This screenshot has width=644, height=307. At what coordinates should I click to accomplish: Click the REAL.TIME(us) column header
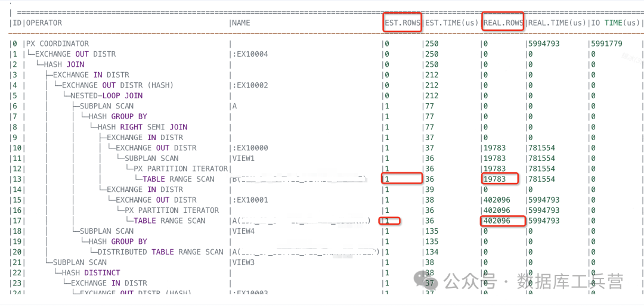pos(557,23)
